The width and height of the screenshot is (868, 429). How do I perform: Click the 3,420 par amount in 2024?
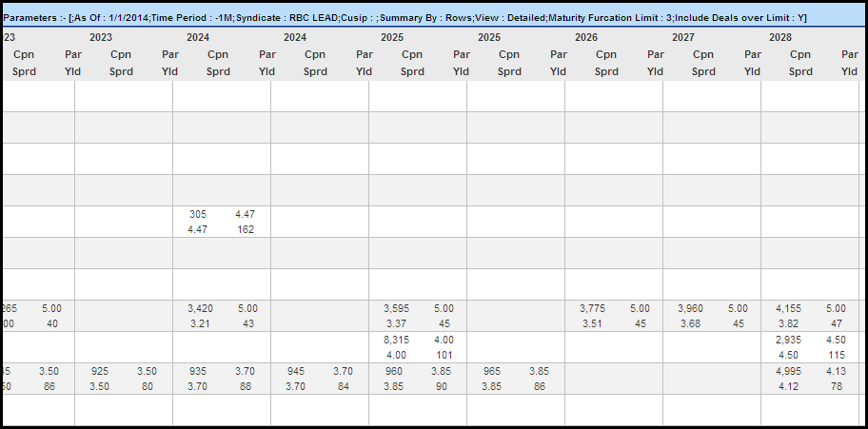(x=201, y=308)
